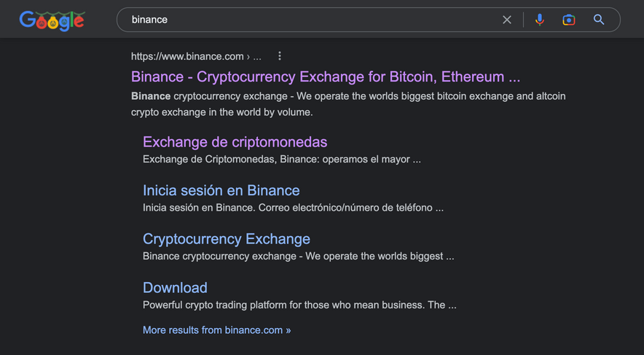Show "More results from binance.com"
644x355 pixels.
coord(216,330)
